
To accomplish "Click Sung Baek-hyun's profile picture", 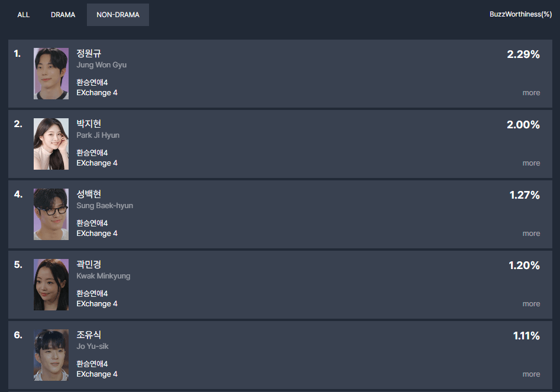I will [x=51, y=214].
